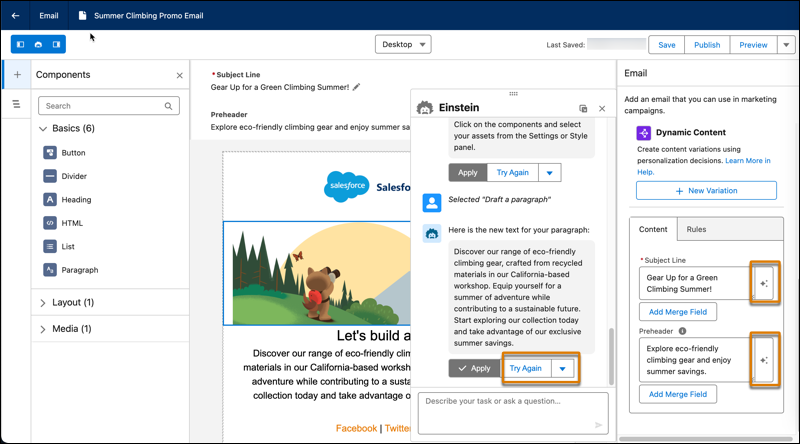Open the Desktop view dropdown

coord(403,44)
